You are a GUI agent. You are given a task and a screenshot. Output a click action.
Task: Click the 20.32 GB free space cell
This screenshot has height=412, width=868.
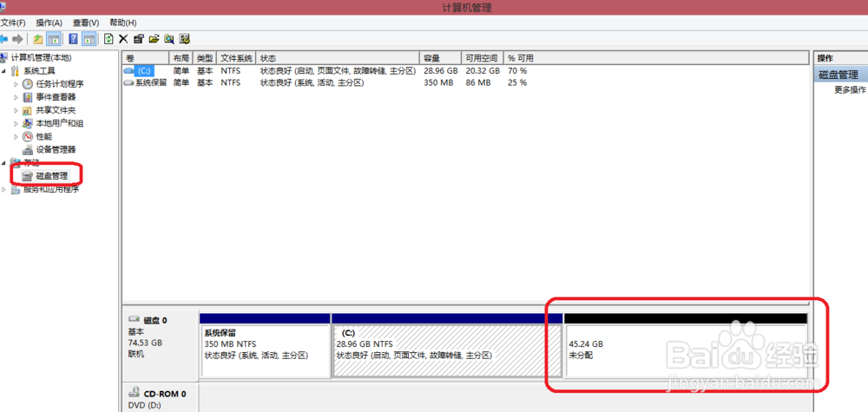483,71
